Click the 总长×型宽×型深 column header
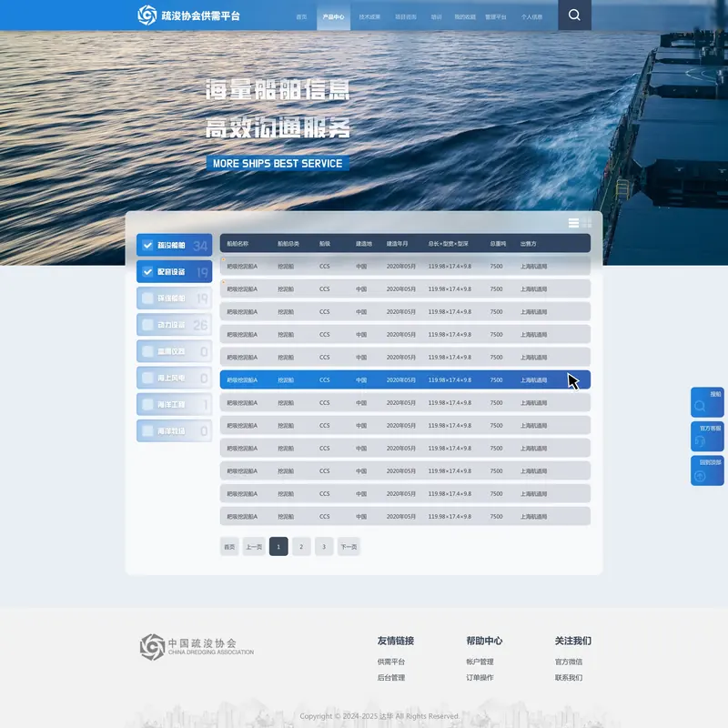 click(x=448, y=244)
